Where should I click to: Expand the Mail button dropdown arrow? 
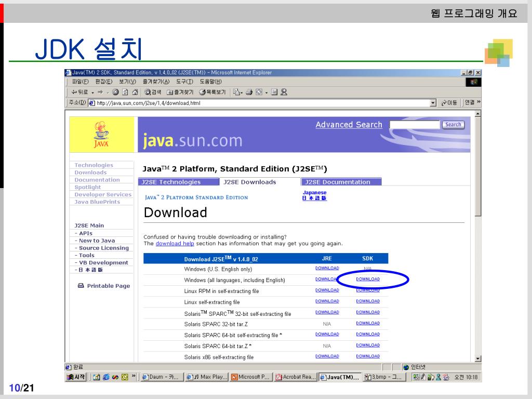(x=242, y=92)
